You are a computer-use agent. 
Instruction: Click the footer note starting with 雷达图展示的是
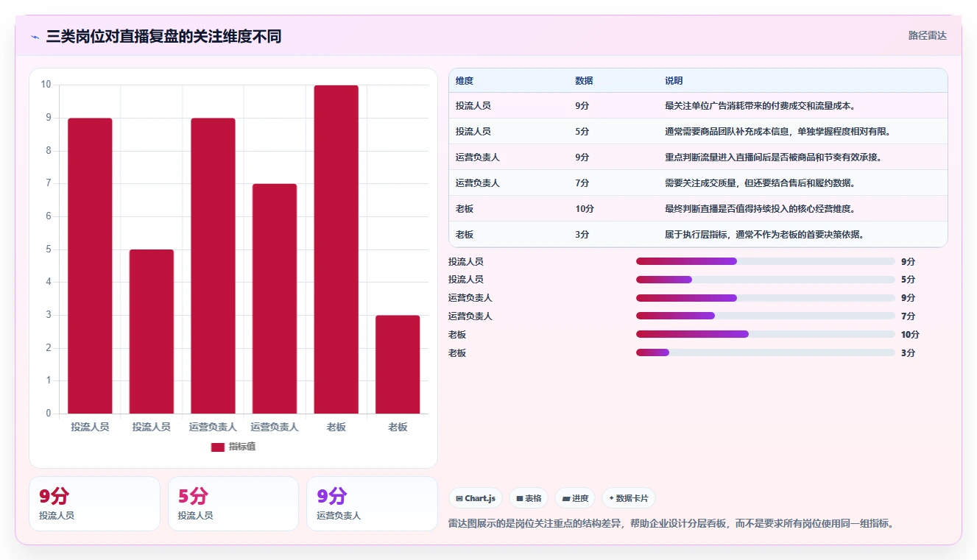pyautogui.click(x=671, y=524)
